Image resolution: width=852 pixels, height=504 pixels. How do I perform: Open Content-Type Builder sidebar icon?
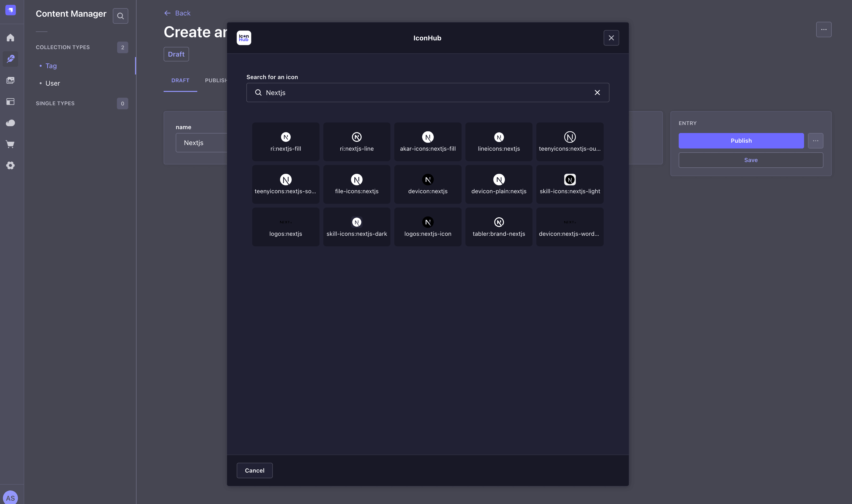click(x=11, y=102)
